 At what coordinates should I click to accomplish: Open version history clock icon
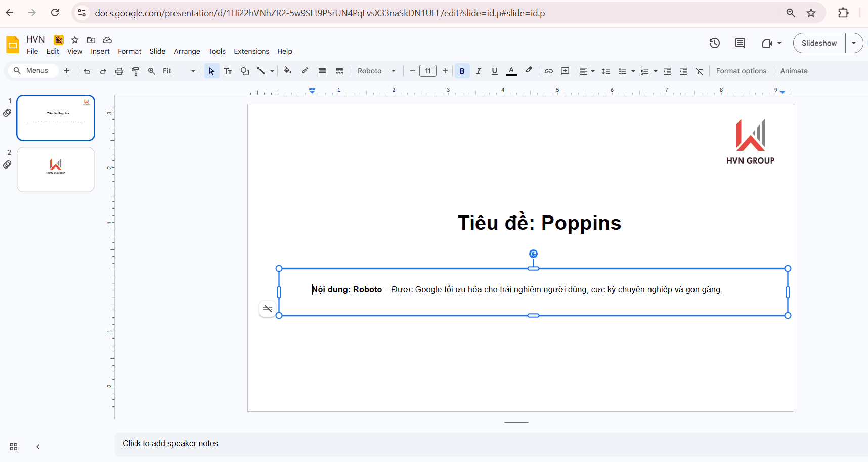(714, 43)
